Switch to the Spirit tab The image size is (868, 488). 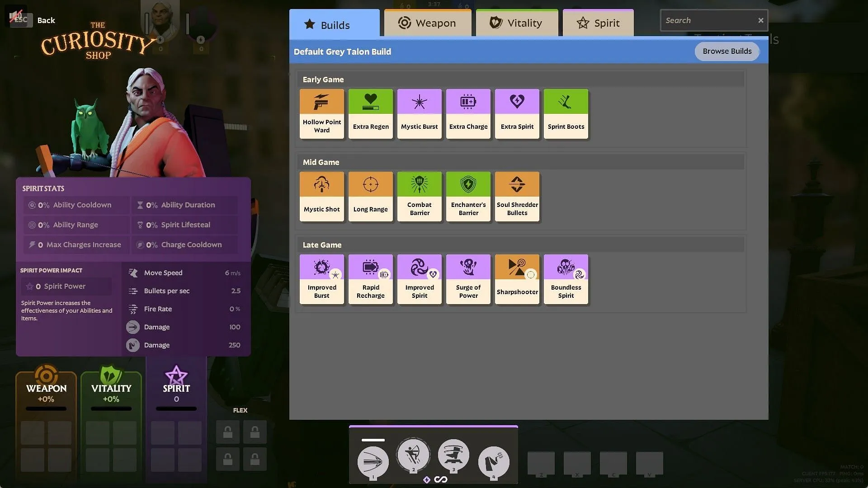597,23
